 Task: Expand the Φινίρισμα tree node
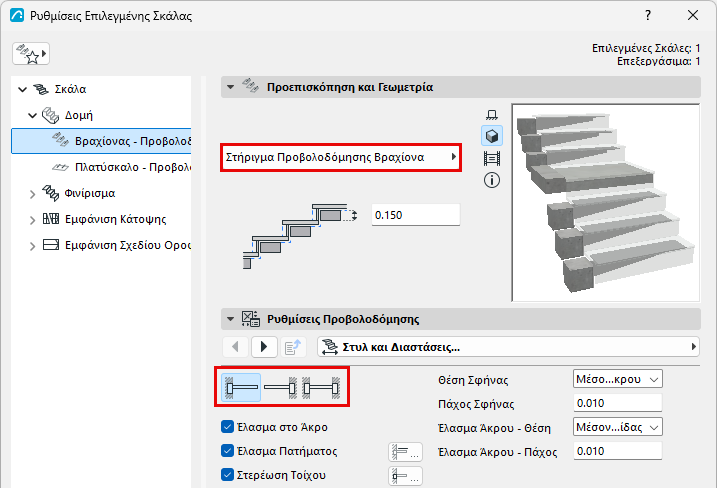point(32,194)
